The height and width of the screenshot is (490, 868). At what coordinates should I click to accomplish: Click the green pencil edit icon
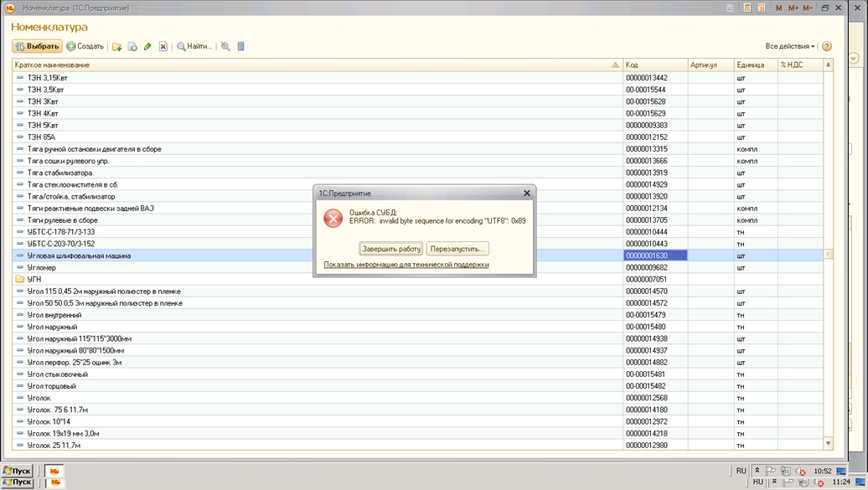pos(147,47)
